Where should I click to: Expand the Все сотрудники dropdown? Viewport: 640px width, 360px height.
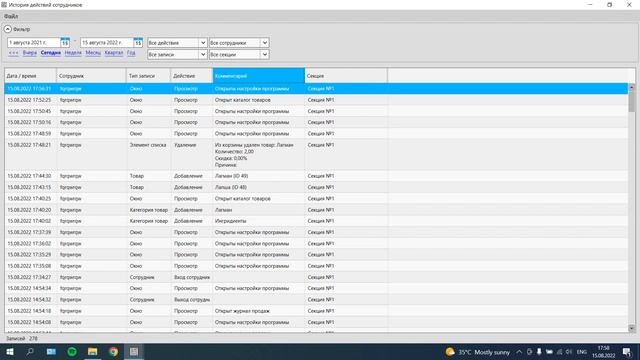pos(264,43)
